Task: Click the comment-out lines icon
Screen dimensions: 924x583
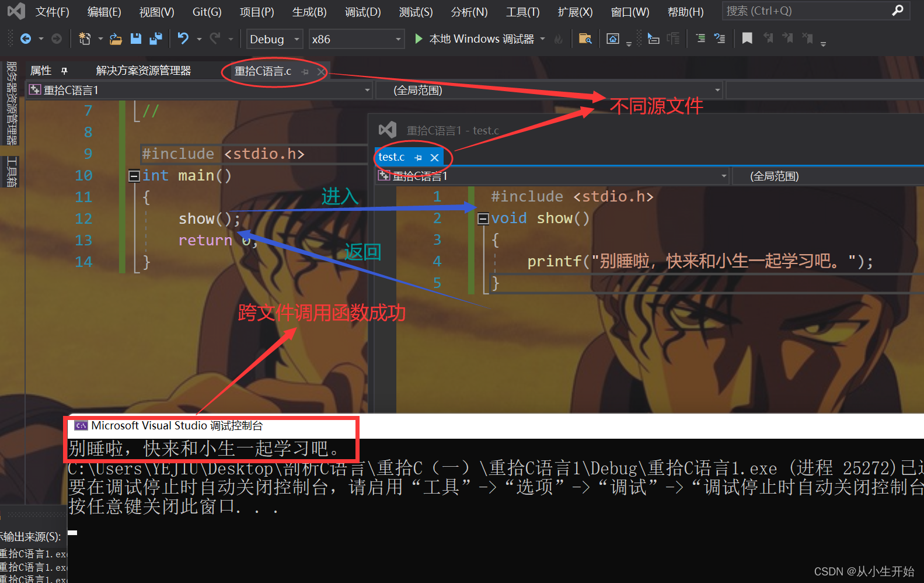Action: click(700, 39)
